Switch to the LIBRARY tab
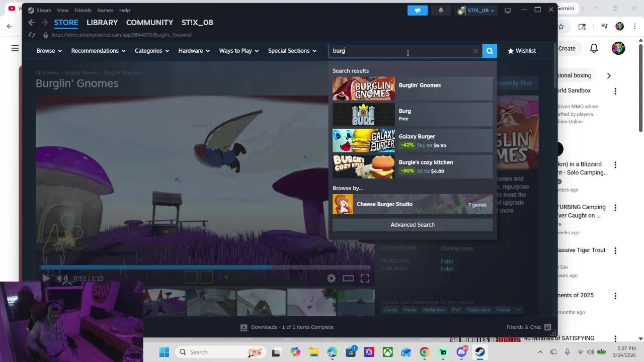 point(102,23)
